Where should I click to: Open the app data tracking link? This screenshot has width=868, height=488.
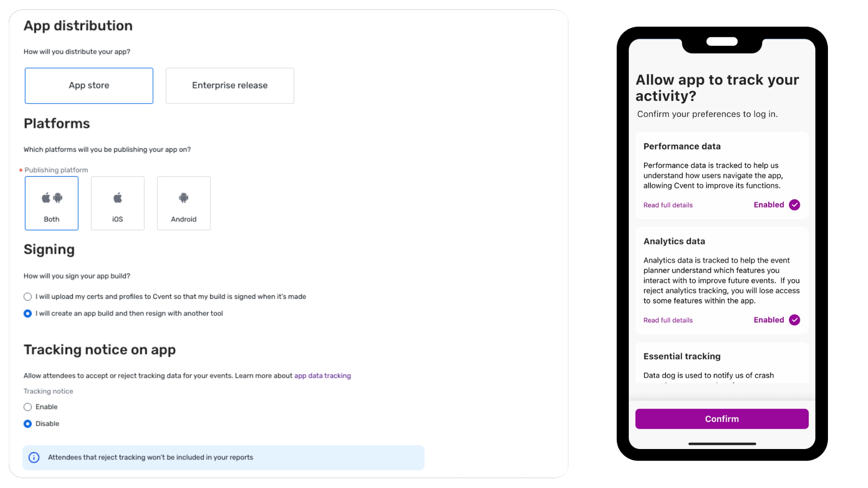[x=322, y=376]
